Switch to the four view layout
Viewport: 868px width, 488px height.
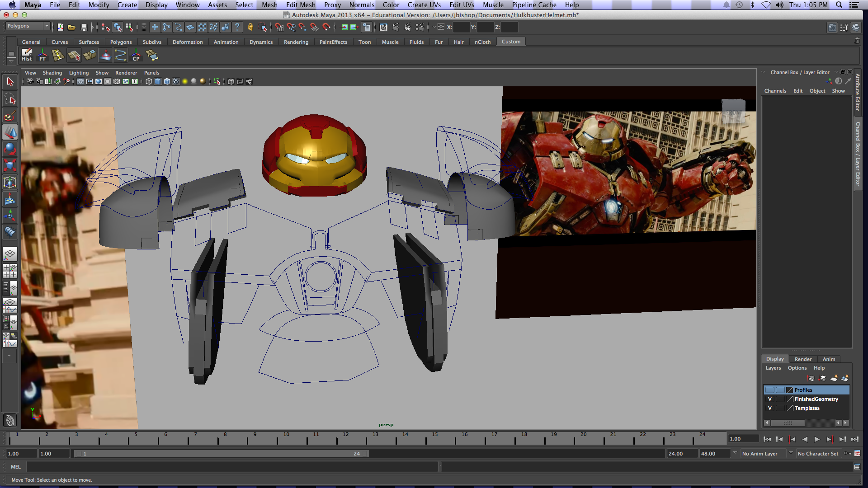10,271
